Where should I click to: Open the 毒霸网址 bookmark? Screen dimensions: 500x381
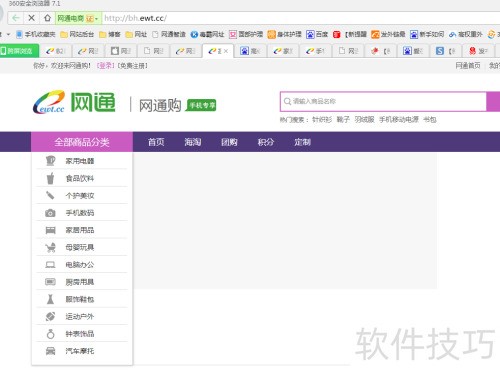tap(207, 34)
